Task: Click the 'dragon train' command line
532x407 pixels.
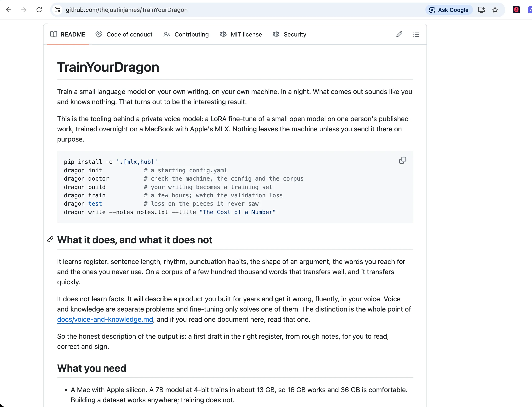Action: click(173, 195)
